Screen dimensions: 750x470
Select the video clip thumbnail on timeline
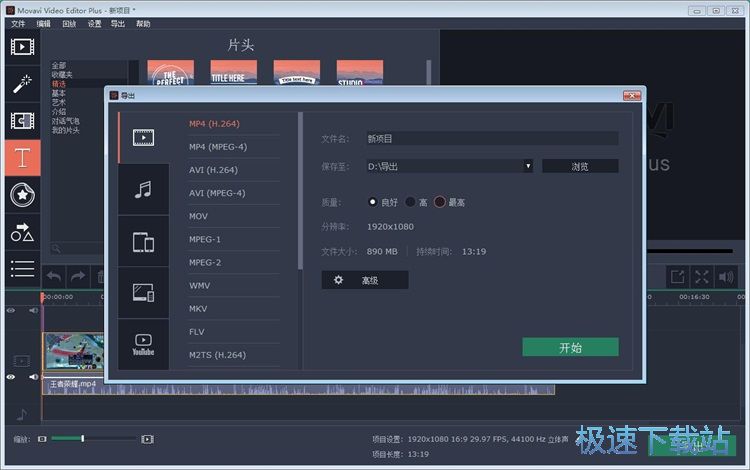coord(73,352)
